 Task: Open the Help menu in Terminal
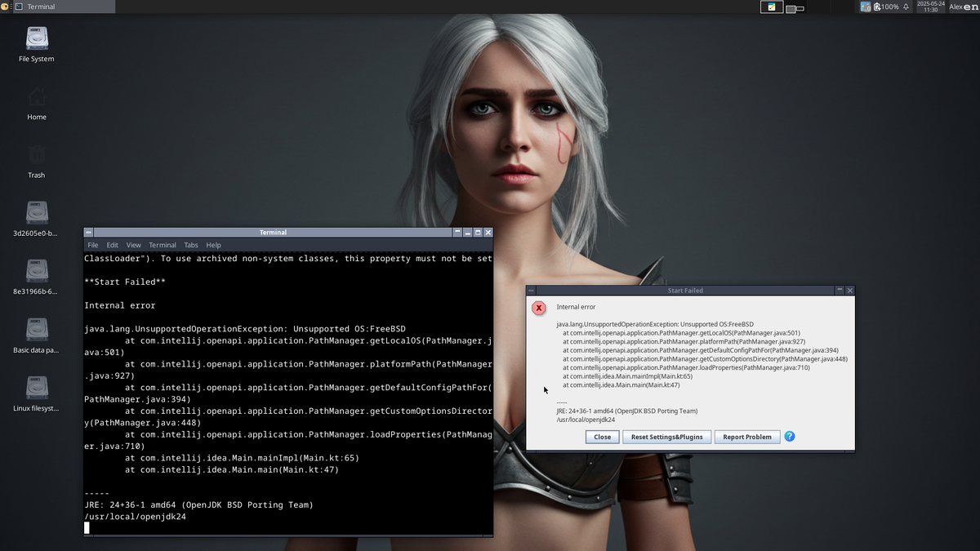213,245
